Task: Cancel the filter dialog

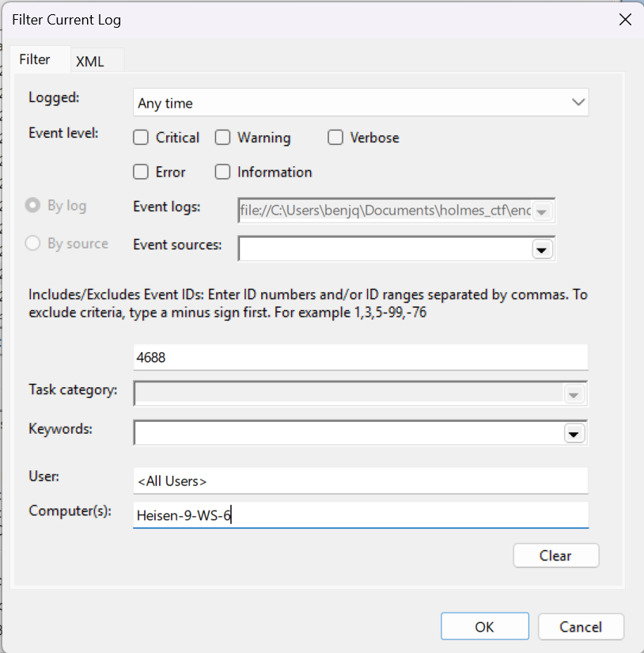Action: click(x=581, y=627)
